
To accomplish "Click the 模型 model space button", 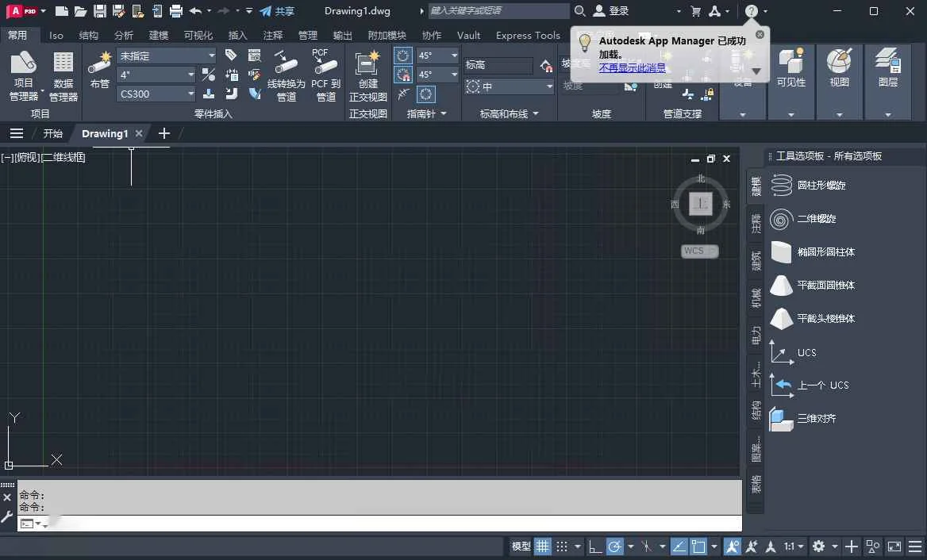I will pos(521,547).
